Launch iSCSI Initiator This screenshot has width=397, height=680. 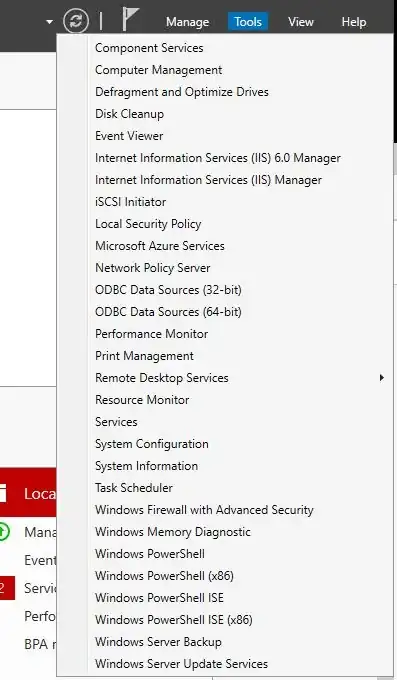click(130, 202)
